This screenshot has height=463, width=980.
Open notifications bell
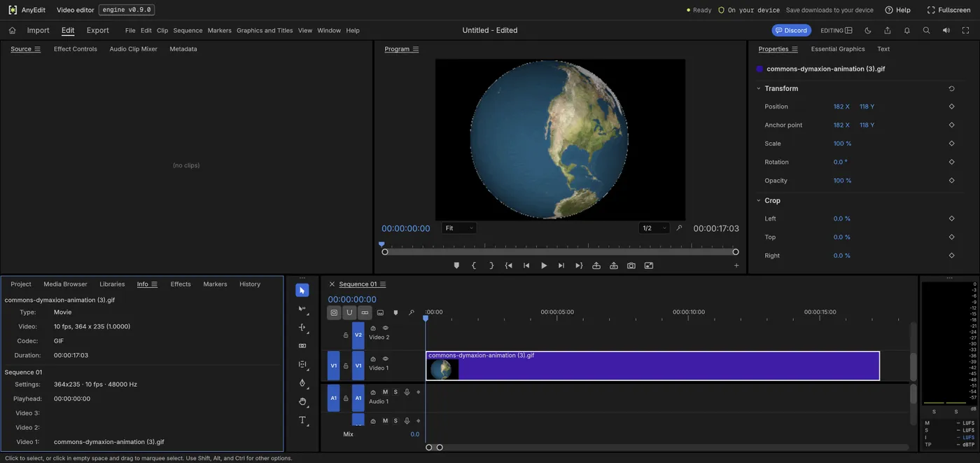(x=907, y=30)
